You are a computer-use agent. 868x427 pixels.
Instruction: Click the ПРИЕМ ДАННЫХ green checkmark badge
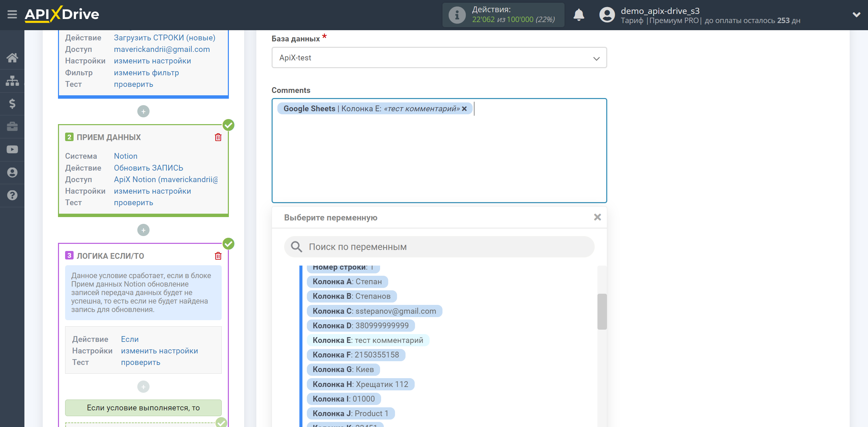229,125
